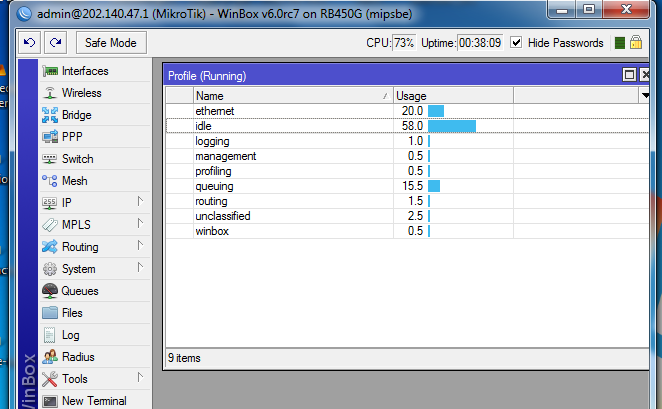The width and height of the screenshot is (662, 409).
Task: Sort by the Name column header
Action: pyautogui.click(x=293, y=96)
